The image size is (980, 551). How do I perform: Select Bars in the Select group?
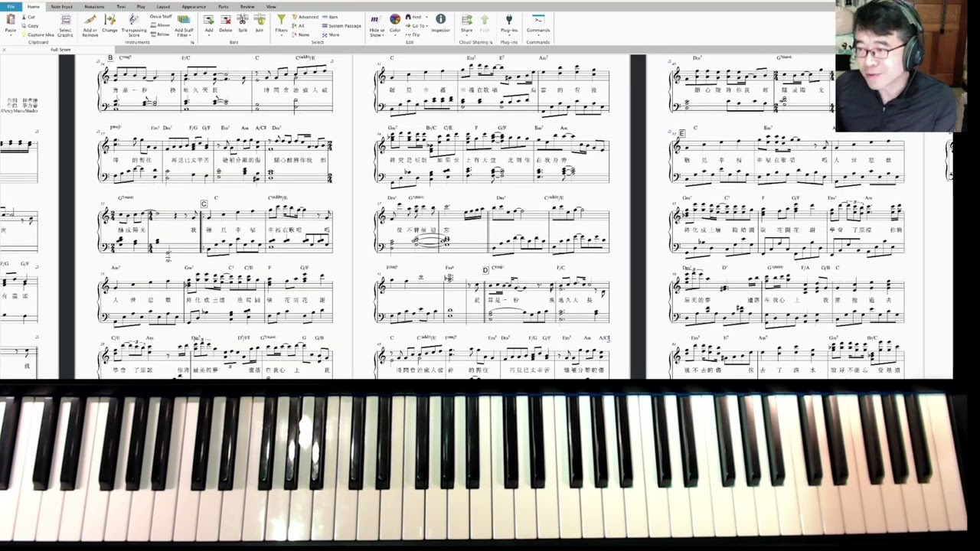331,17
